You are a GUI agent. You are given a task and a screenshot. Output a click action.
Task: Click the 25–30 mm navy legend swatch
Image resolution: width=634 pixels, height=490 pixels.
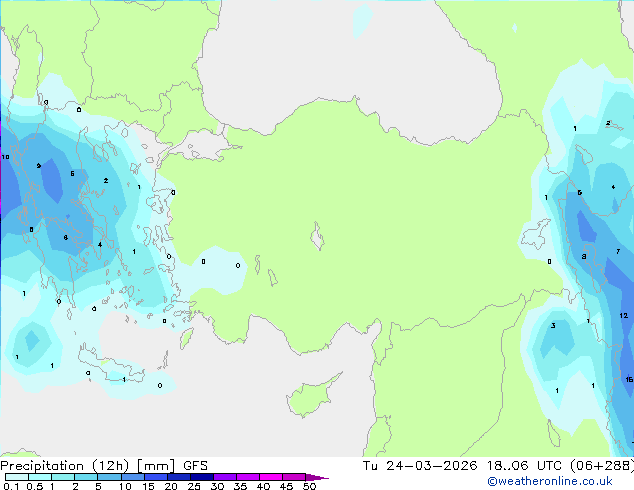point(201,477)
